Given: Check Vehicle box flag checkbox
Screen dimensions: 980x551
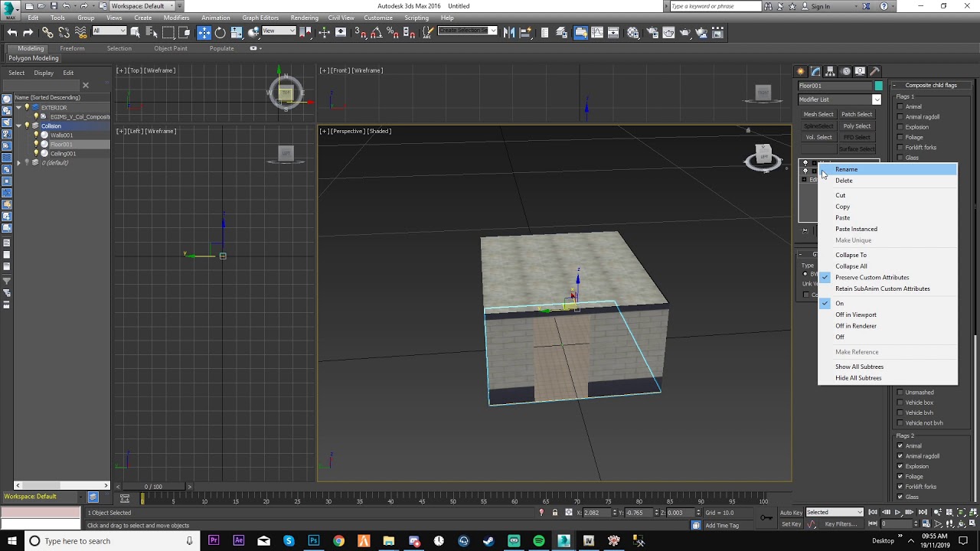Looking at the screenshot, I should coord(900,403).
